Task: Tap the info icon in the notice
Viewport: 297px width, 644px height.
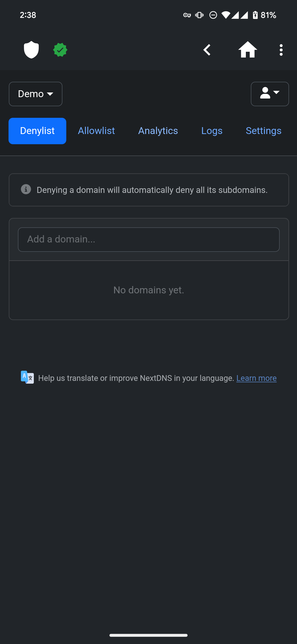Action: click(26, 189)
